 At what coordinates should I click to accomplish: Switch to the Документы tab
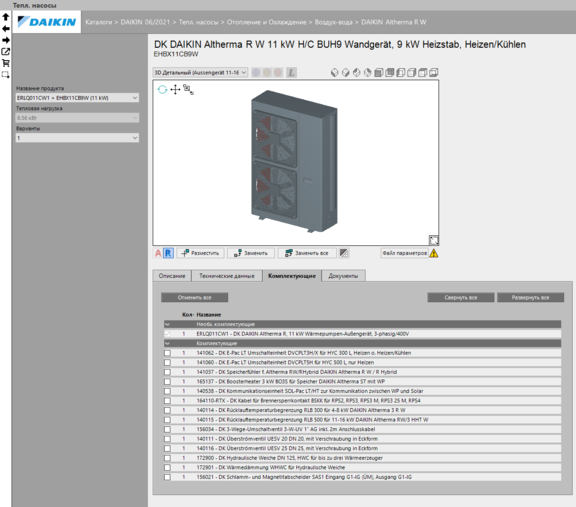tap(343, 276)
